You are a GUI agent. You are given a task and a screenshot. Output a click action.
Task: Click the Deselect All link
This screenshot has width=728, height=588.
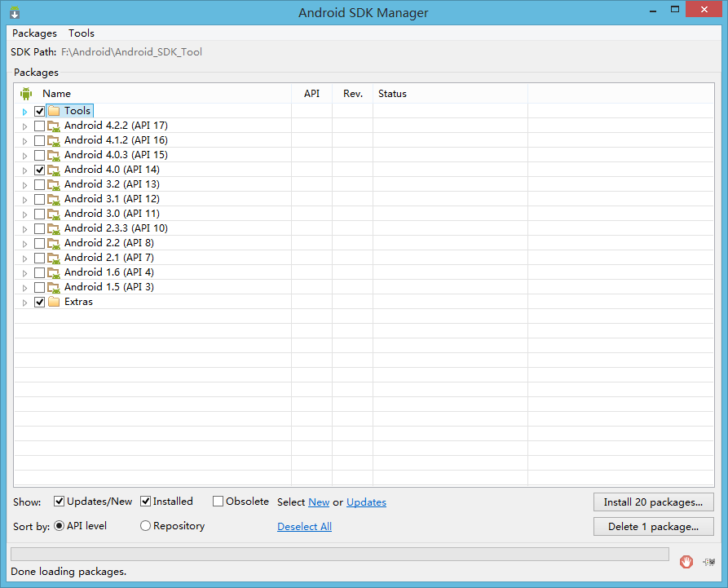click(x=305, y=527)
